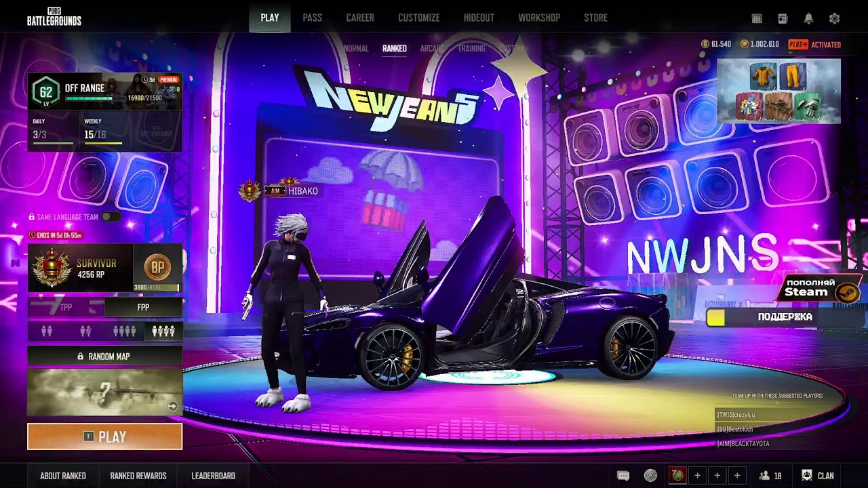
Task: Select the four-player squad mode
Action: (124, 331)
